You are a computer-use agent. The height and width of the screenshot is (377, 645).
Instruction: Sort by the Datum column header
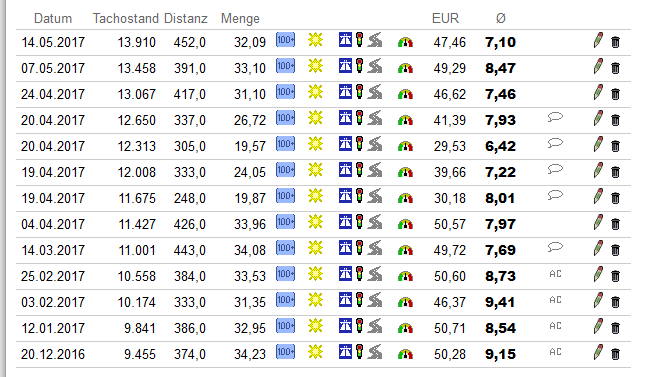coord(53,19)
